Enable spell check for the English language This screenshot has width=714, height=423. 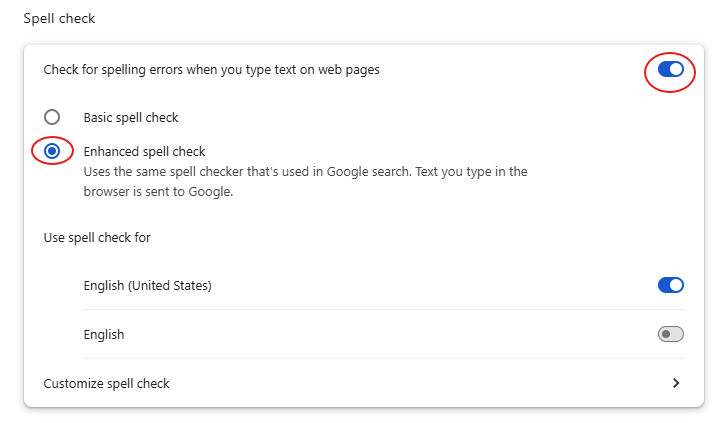tap(670, 334)
